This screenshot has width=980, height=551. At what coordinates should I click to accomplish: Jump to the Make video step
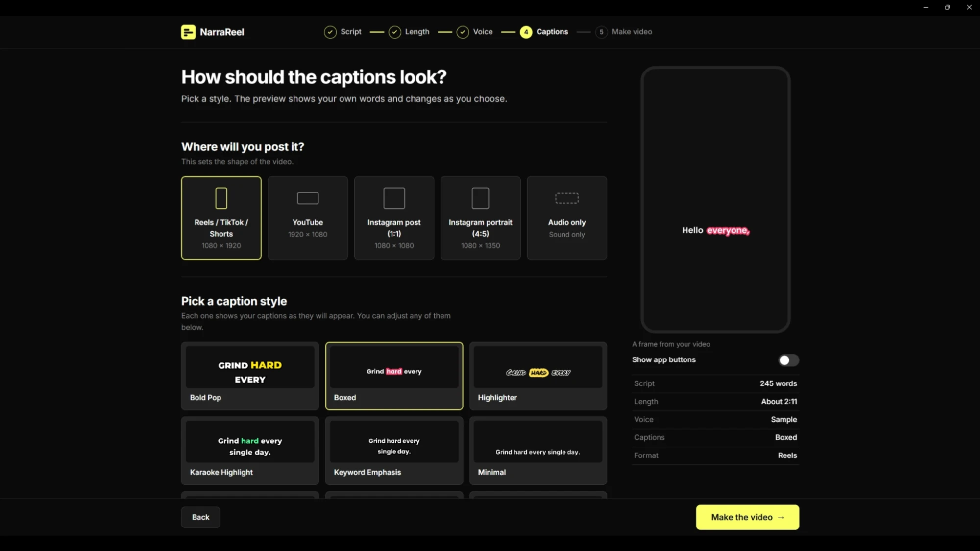[x=624, y=32]
